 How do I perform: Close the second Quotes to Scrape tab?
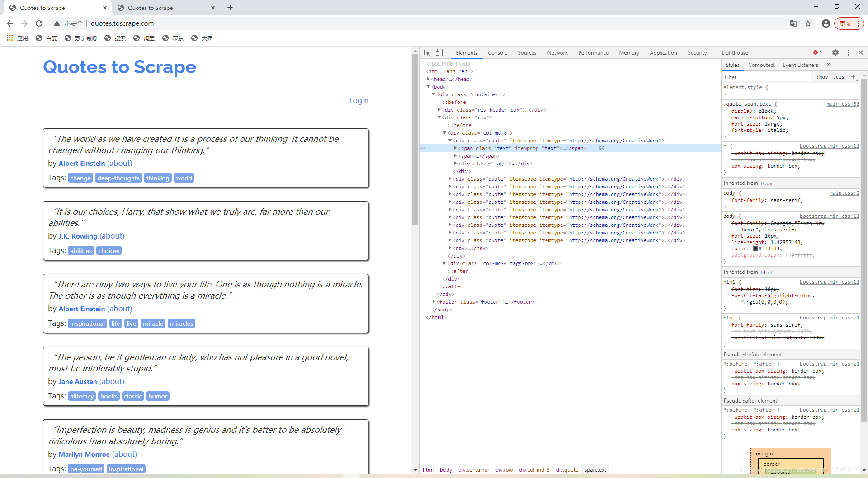click(x=213, y=8)
